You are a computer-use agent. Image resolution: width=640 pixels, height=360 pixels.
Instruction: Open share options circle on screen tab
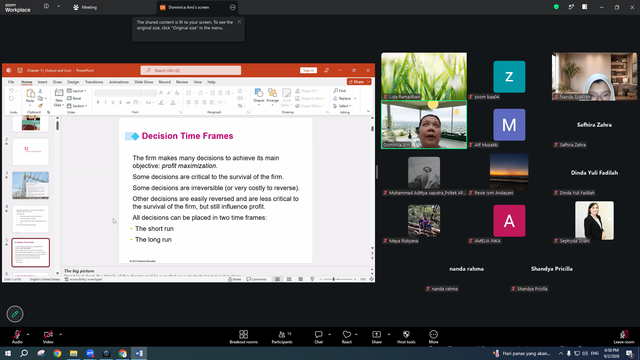coord(232,7)
